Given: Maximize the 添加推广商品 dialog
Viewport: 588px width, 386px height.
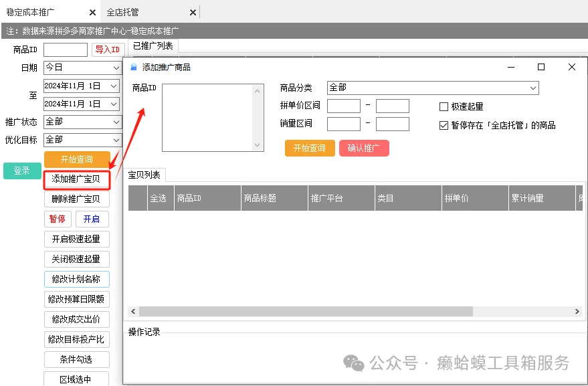Looking at the screenshot, I should pyautogui.click(x=541, y=67).
